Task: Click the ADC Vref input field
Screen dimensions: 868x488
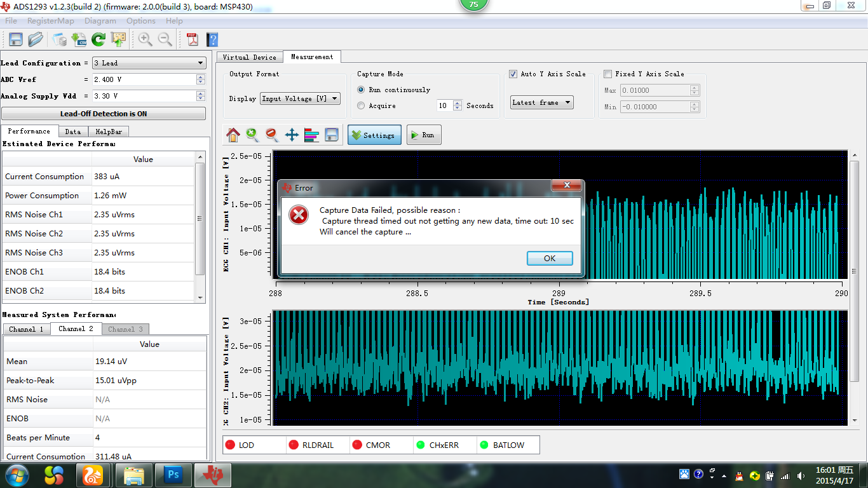Action: pyautogui.click(x=144, y=79)
